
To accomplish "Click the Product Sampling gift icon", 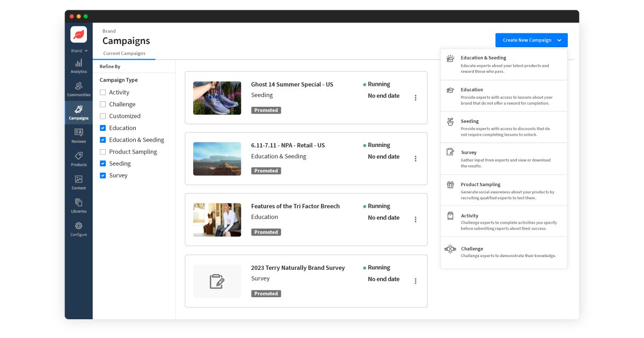I will 450,185.
